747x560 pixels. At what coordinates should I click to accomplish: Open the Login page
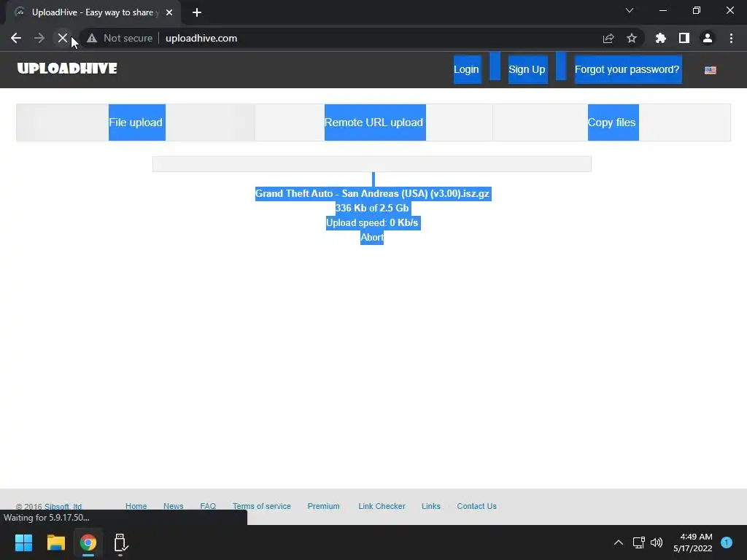point(466,69)
